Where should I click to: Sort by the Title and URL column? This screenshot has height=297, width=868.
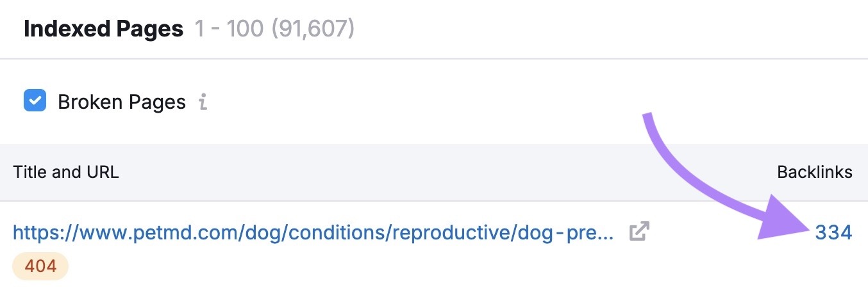pos(66,172)
